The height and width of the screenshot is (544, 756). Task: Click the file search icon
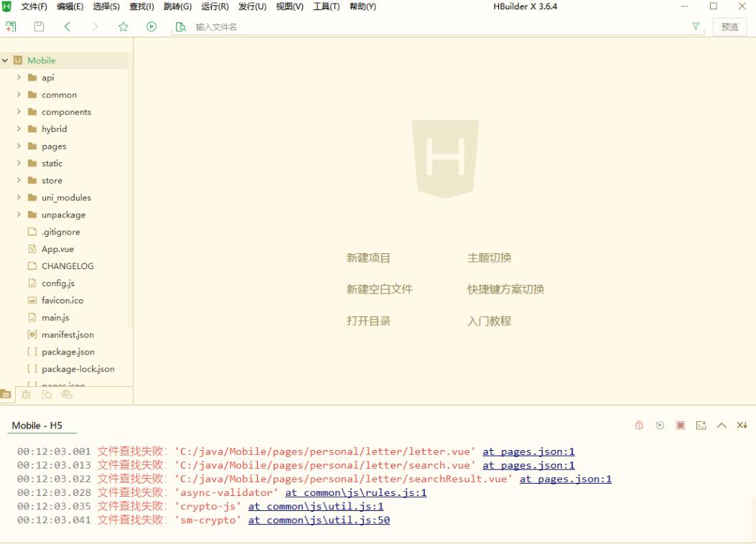tap(181, 27)
